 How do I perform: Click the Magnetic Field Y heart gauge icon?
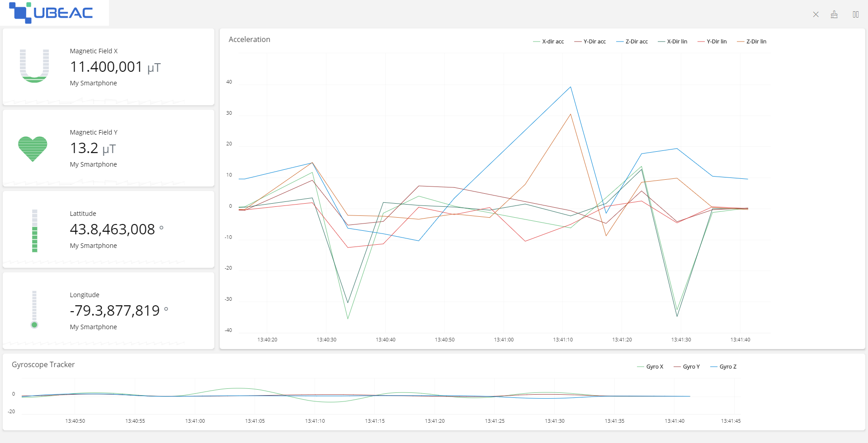coord(33,149)
